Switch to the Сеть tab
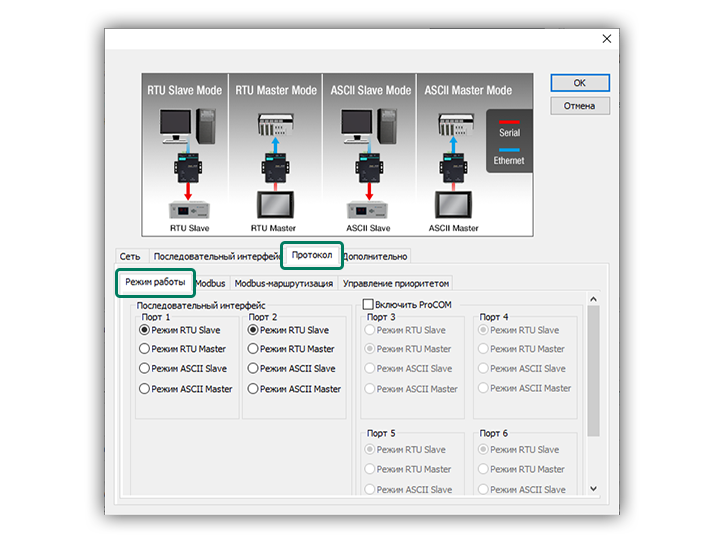The width and height of the screenshot is (720, 556). 130,256
